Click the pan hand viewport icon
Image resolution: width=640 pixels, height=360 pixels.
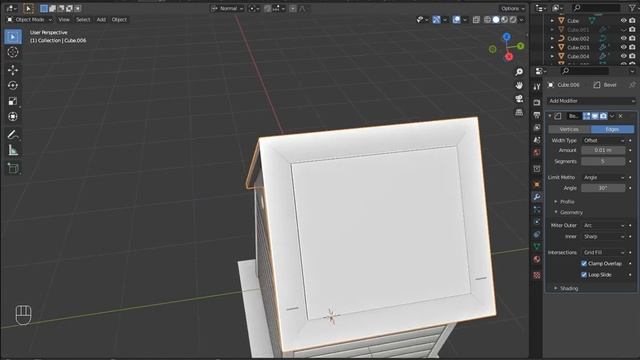click(519, 85)
